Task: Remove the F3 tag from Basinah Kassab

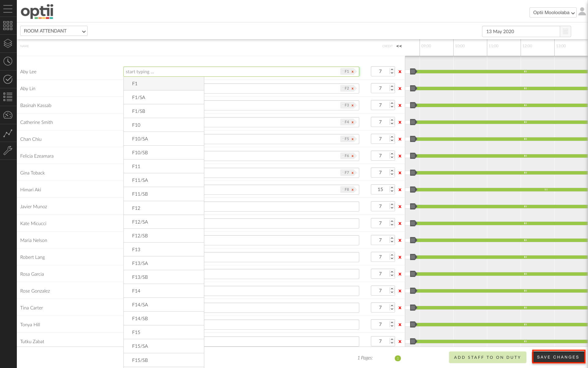Action: pos(352,105)
